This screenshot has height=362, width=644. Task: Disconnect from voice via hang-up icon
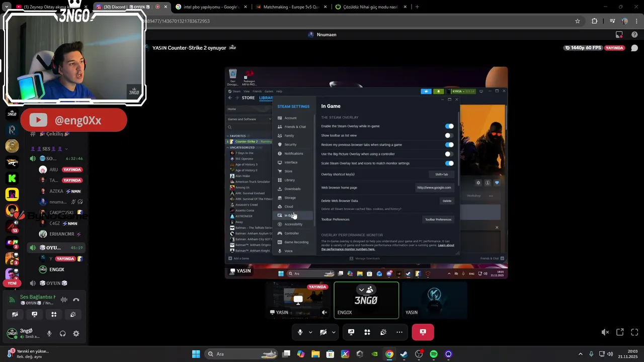point(76,300)
